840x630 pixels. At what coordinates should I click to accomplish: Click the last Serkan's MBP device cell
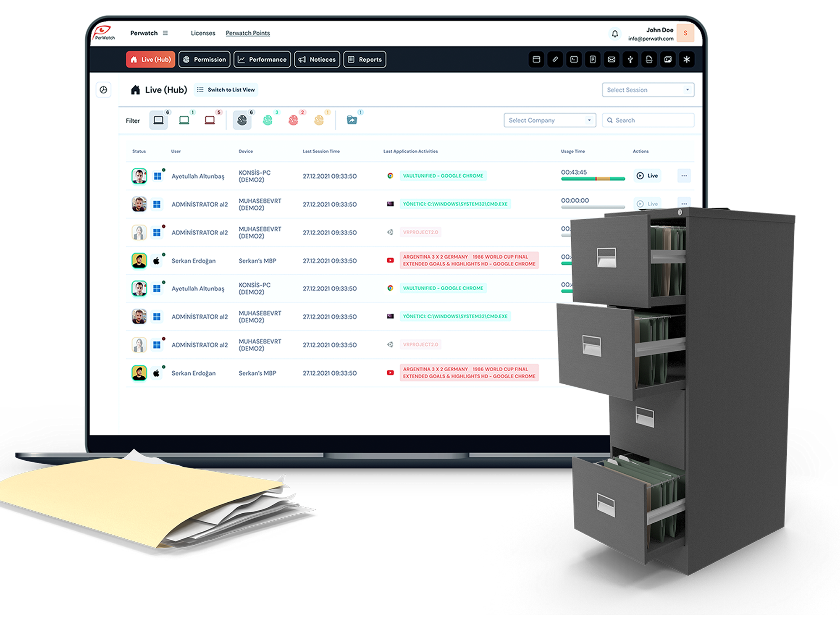[257, 373]
